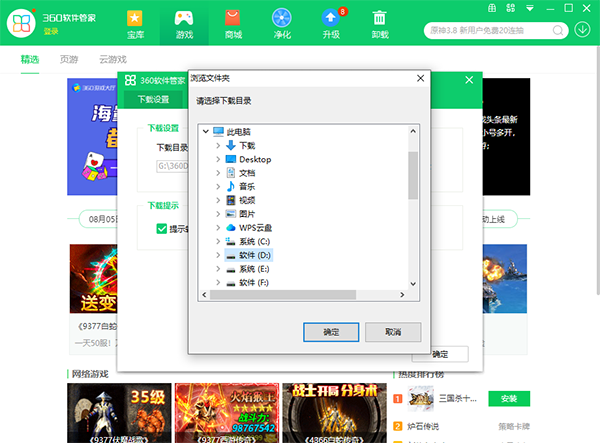Collapse the 此电脑 tree node
Image resolution: width=600 pixels, height=443 pixels.
pos(206,131)
